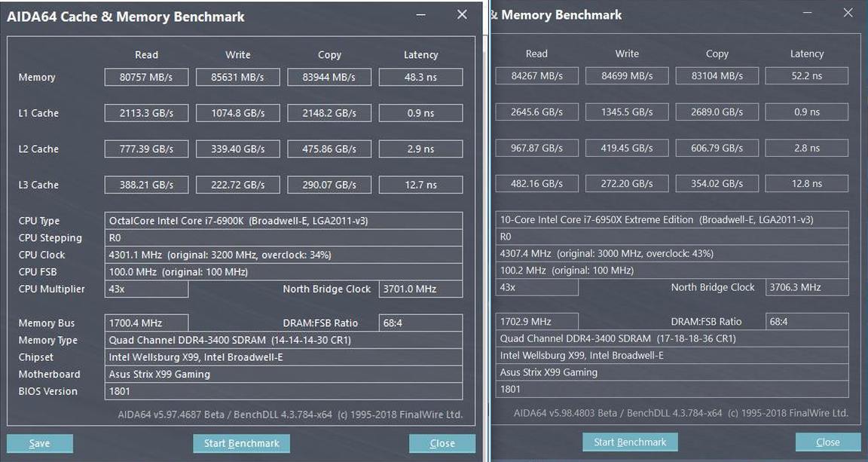Select right window L2 Write 419.45 GB/s
This screenshot has width=868, height=462.
pyautogui.click(x=627, y=148)
